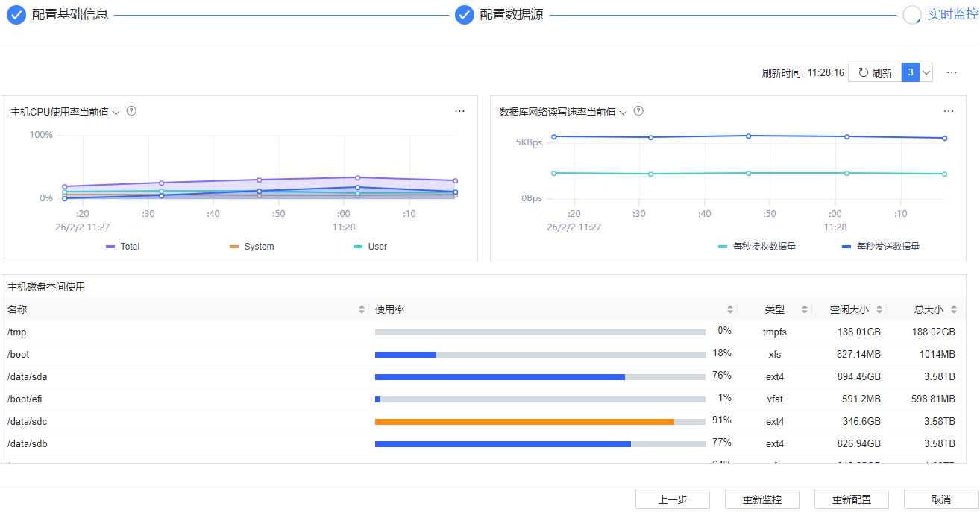The image size is (980, 512).
Task: Click the /boot usage progress bar
Action: click(x=540, y=355)
